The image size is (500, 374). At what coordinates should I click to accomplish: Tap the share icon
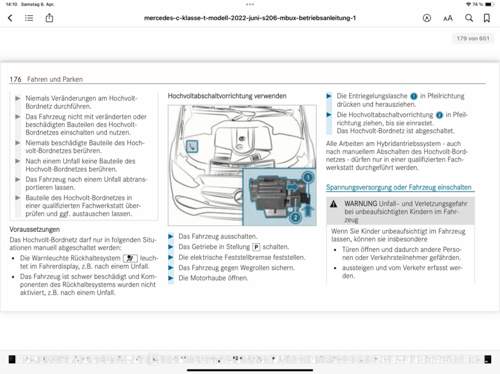coord(49,18)
